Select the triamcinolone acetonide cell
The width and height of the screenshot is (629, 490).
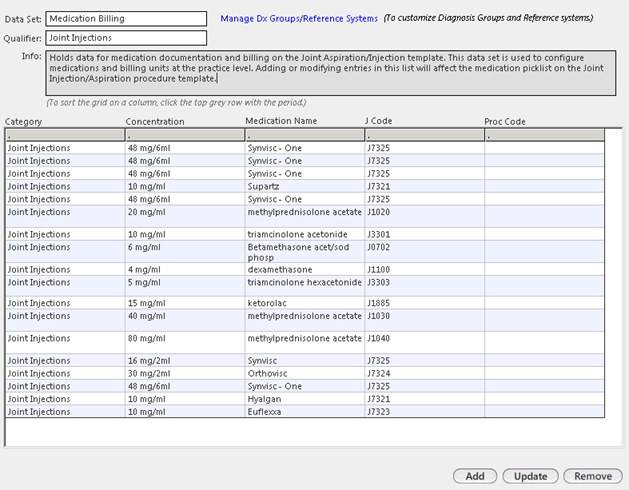305,234
